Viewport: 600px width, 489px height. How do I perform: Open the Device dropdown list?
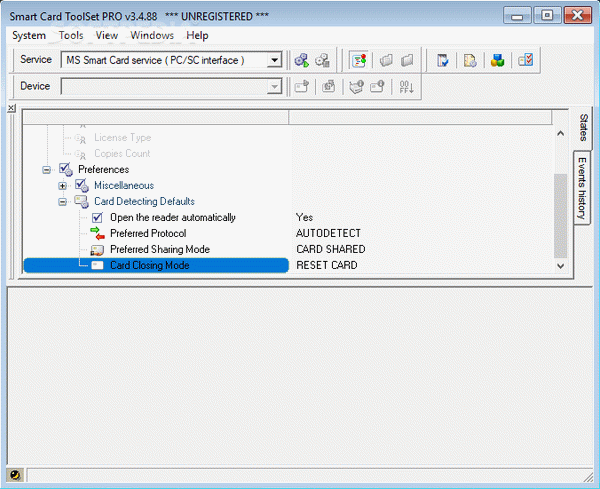[x=274, y=86]
